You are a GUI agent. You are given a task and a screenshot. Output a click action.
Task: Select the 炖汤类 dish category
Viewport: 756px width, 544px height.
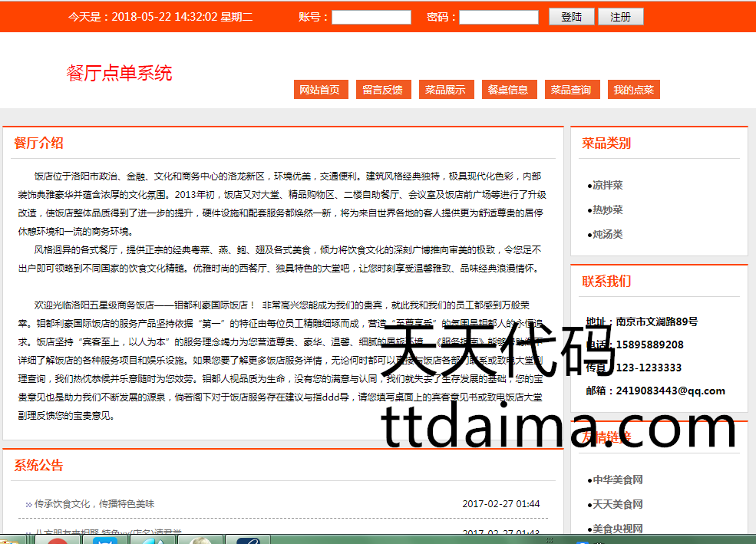click(606, 234)
